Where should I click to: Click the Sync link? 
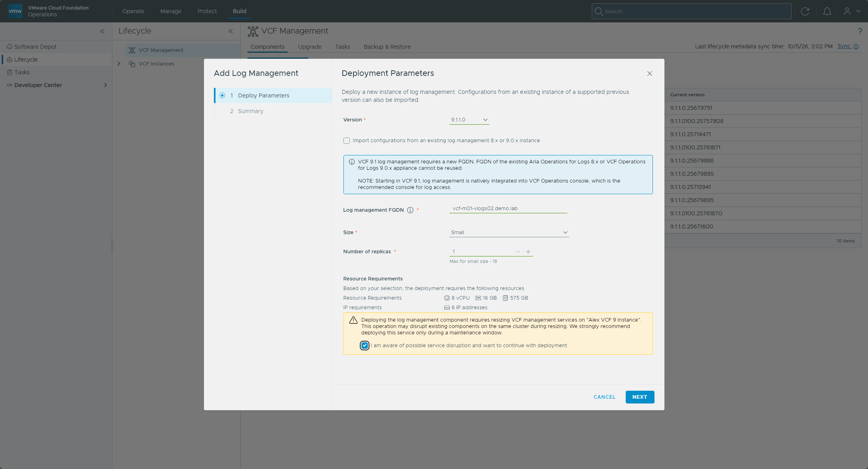844,46
